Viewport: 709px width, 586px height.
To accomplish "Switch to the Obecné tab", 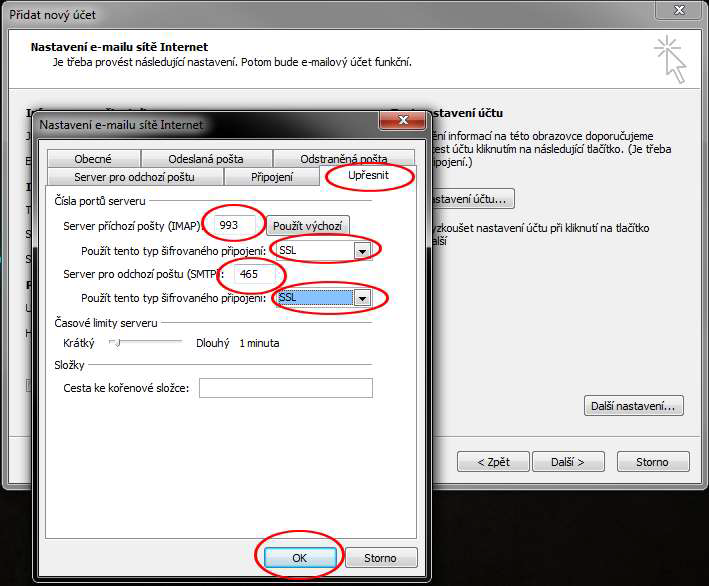I will [x=93, y=159].
